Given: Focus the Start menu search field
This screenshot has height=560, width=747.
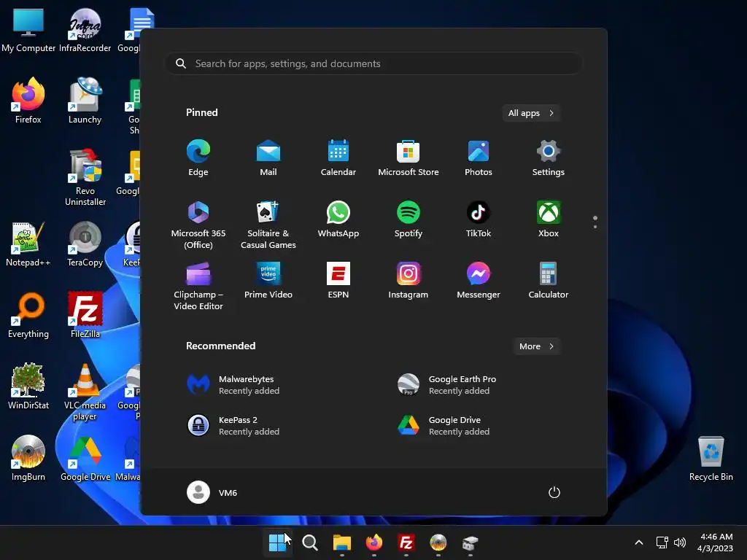Looking at the screenshot, I should (373, 64).
